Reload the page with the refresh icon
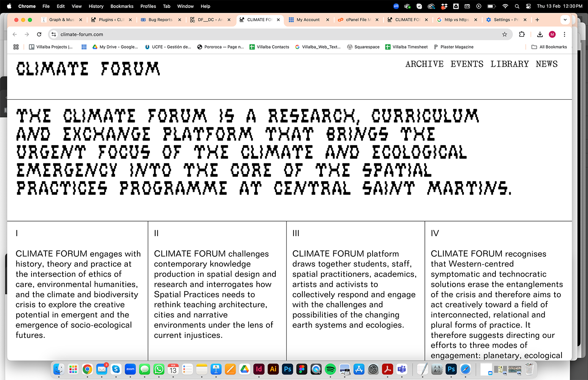 tap(39, 34)
